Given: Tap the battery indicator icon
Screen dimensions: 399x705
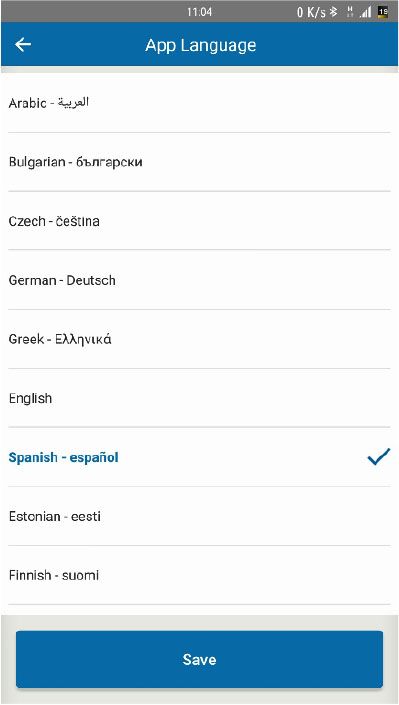Looking at the screenshot, I should [x=383, y=12].
